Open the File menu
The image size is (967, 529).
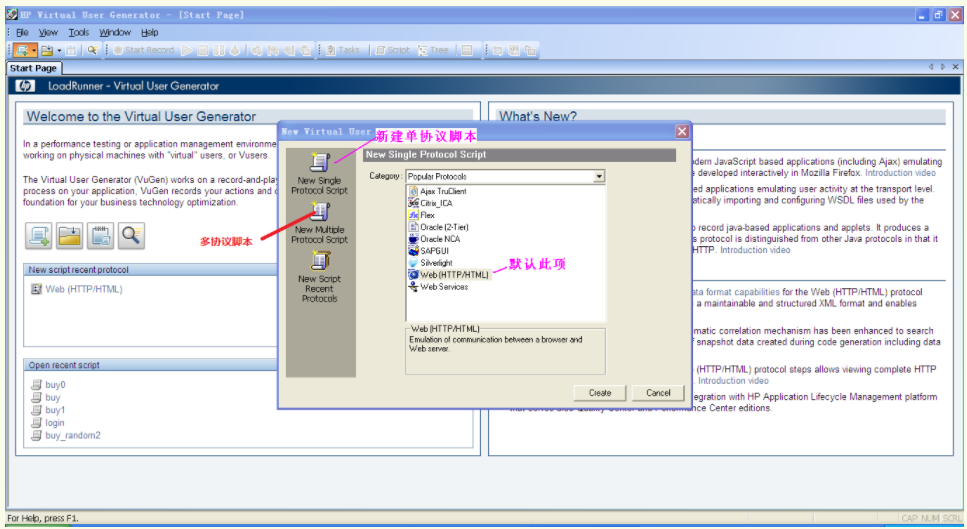tap(22, 32)
